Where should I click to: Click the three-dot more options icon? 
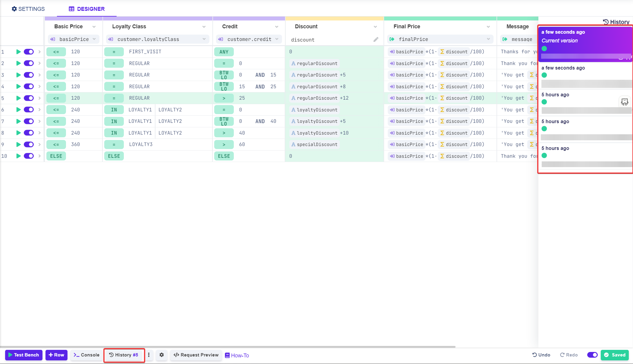pyautogui.click(x=149, y=355)
